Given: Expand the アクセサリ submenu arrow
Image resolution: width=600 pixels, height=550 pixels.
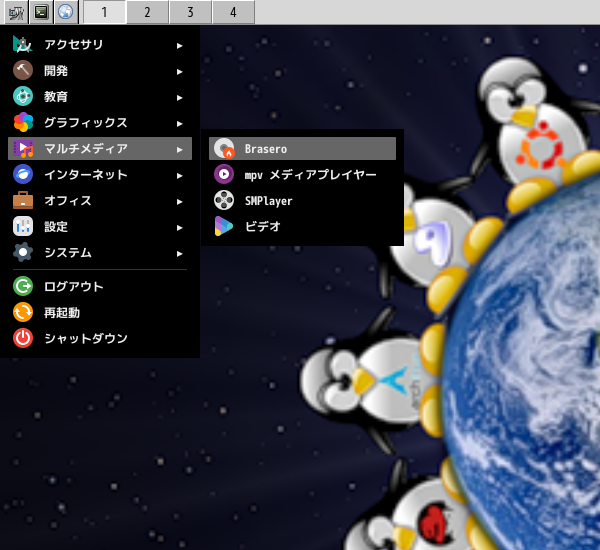Looking at the screenshot, I should [x=179, y=46].
